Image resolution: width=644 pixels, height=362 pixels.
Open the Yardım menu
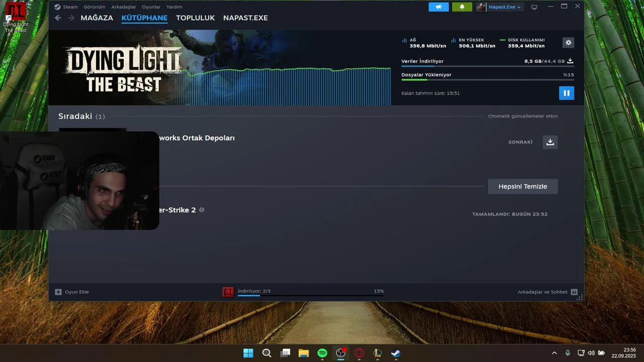click(175, 7)
